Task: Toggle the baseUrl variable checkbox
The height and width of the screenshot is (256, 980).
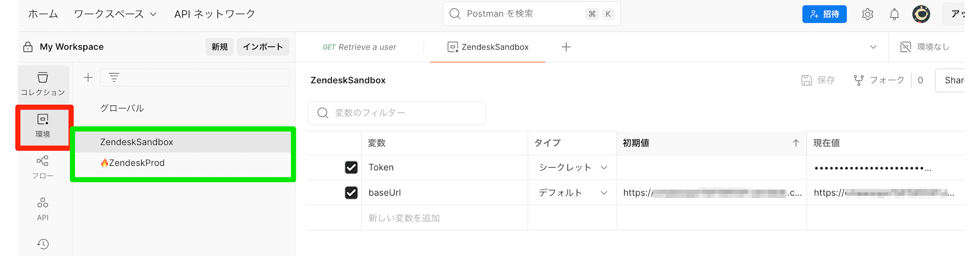Action: 351,193
